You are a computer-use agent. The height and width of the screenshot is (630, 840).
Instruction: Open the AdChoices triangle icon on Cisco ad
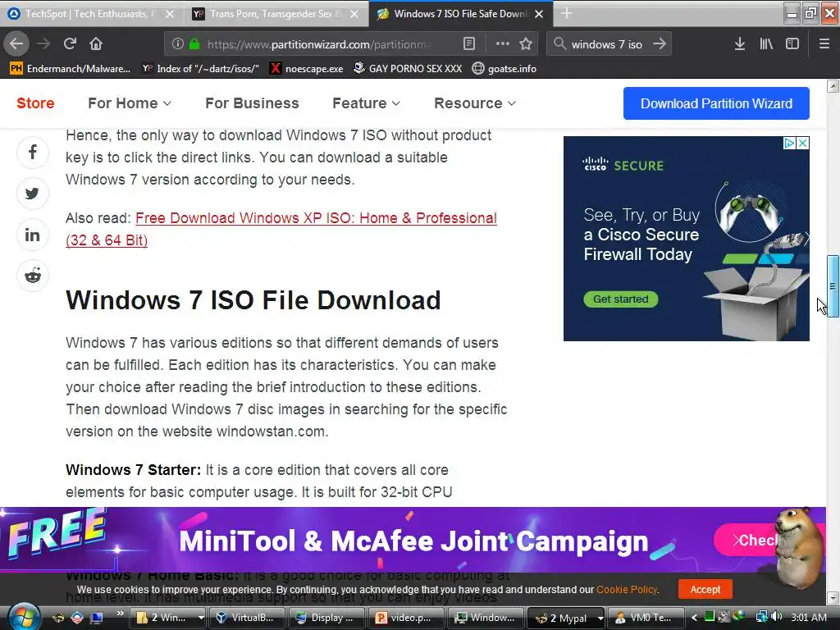790,143
